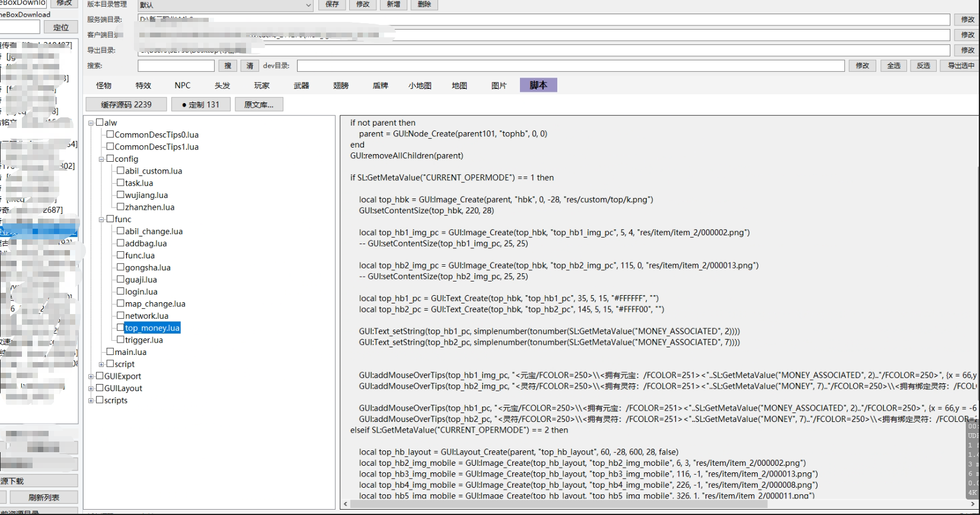Focus the 搜索 input field
Image resolution: width=980 pixels, height=515 pixels.
pyautogui.click(x=176, y=66)
